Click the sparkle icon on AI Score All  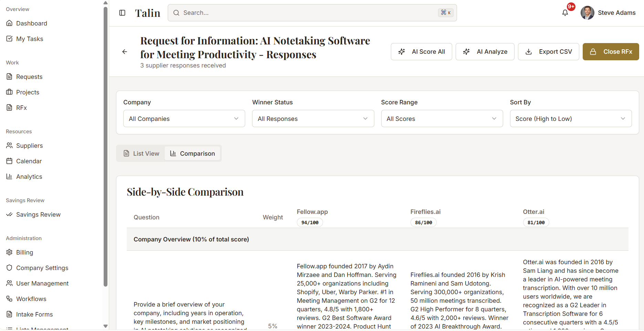click(402, 52)
